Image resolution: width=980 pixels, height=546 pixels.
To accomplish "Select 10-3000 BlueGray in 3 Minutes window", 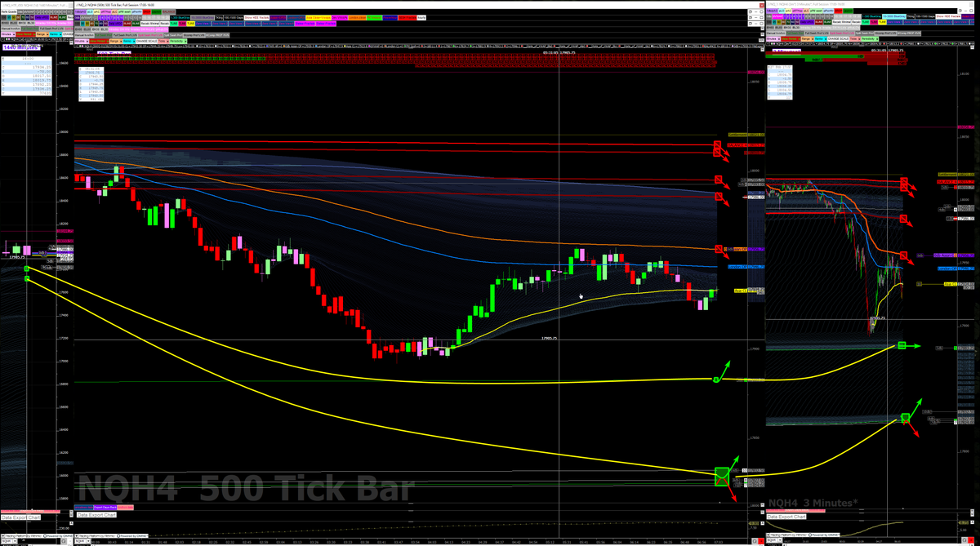I will coord(894,16).
